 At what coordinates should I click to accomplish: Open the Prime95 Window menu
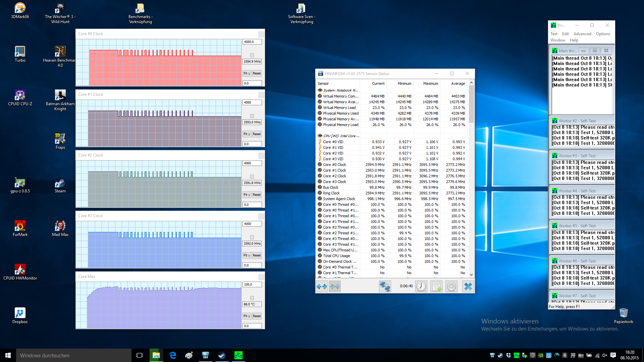coord(558,40)
